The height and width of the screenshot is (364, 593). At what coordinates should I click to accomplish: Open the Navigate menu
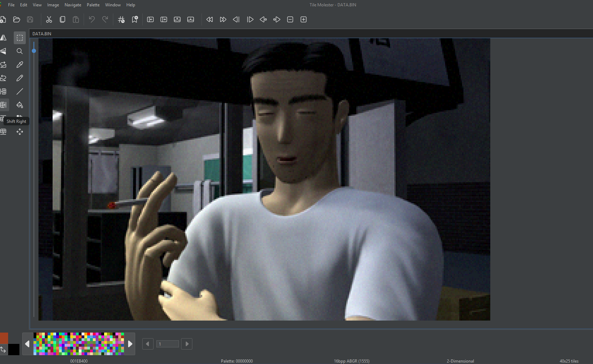pos(73,5)
